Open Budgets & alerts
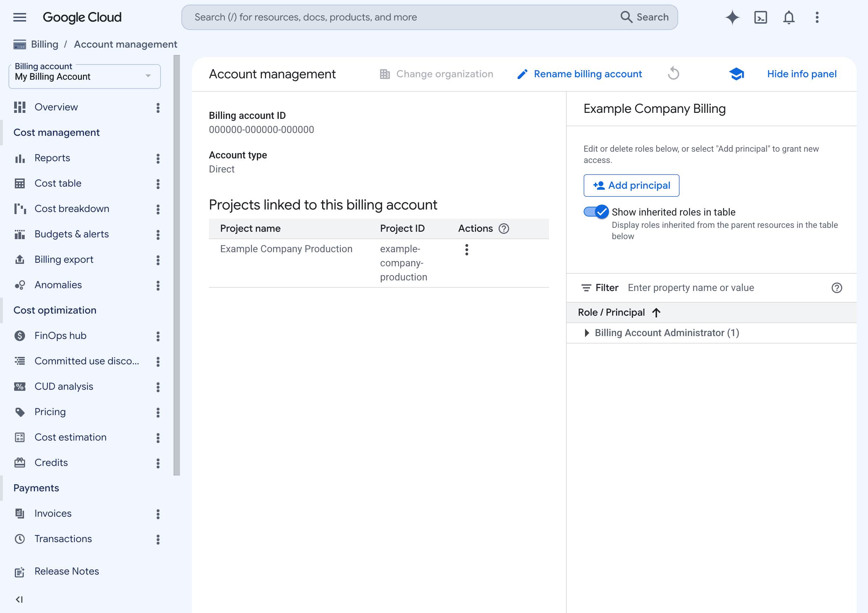This screenshot has height=613, width=868. [x=71, y=234]
